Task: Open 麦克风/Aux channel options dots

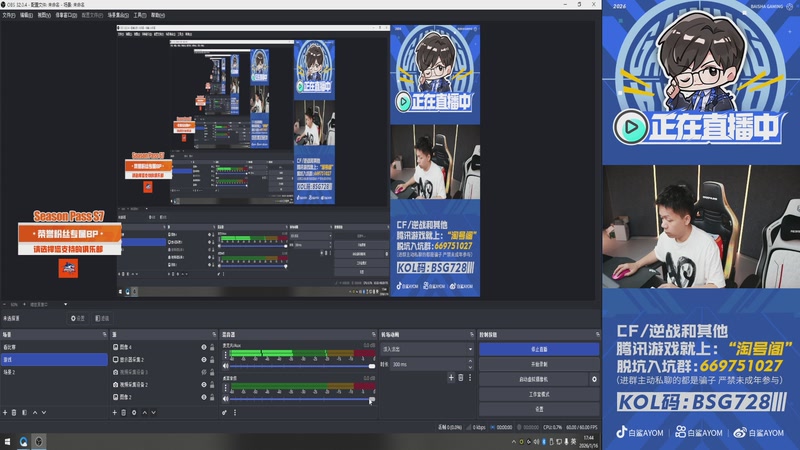Action: (x=226, y=355)
